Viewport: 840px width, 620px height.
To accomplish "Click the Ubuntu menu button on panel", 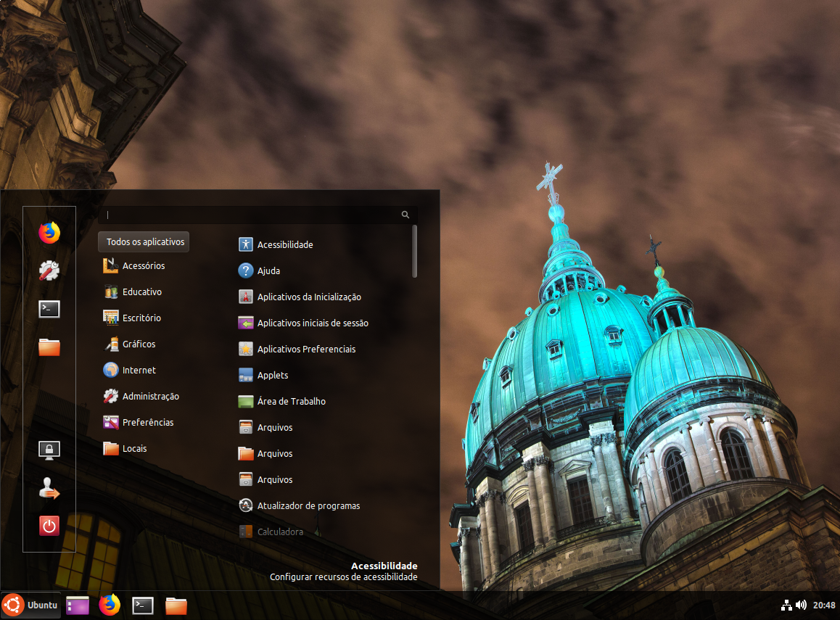I will click(30, 605).
